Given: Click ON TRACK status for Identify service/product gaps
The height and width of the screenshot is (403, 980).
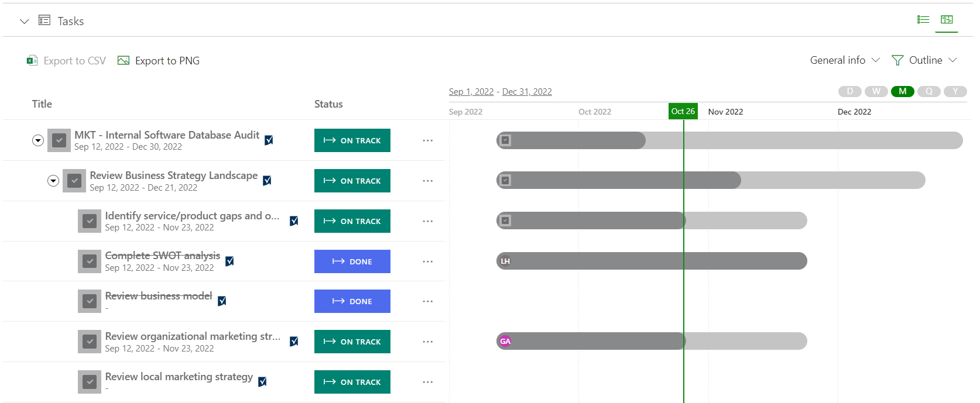Looking at the screenshot, I should point(352,221).
